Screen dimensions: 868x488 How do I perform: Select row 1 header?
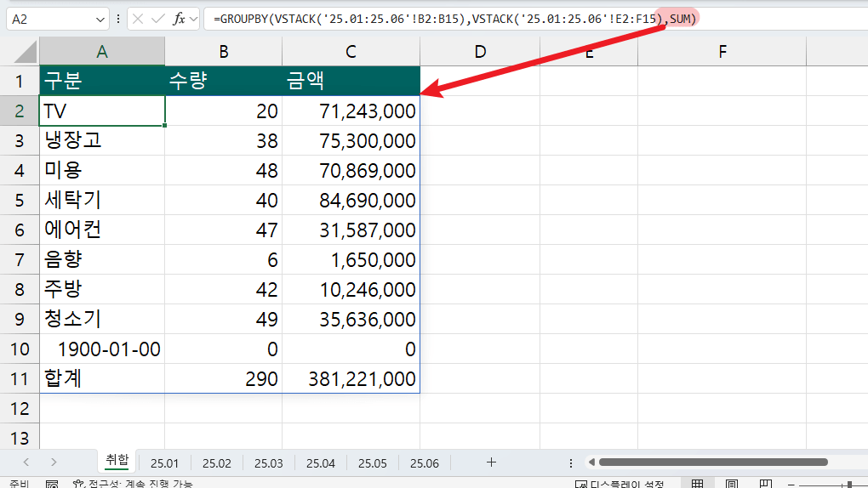pos(20,81)
